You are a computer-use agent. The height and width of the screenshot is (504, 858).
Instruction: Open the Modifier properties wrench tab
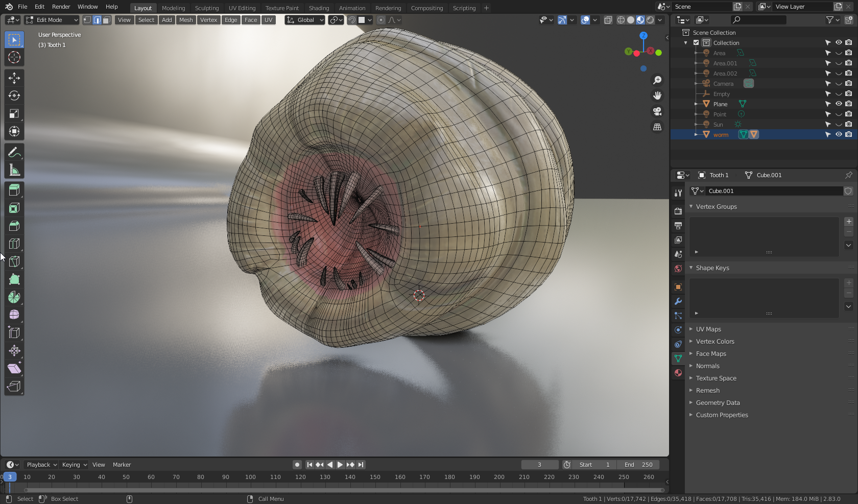(678, 301)
